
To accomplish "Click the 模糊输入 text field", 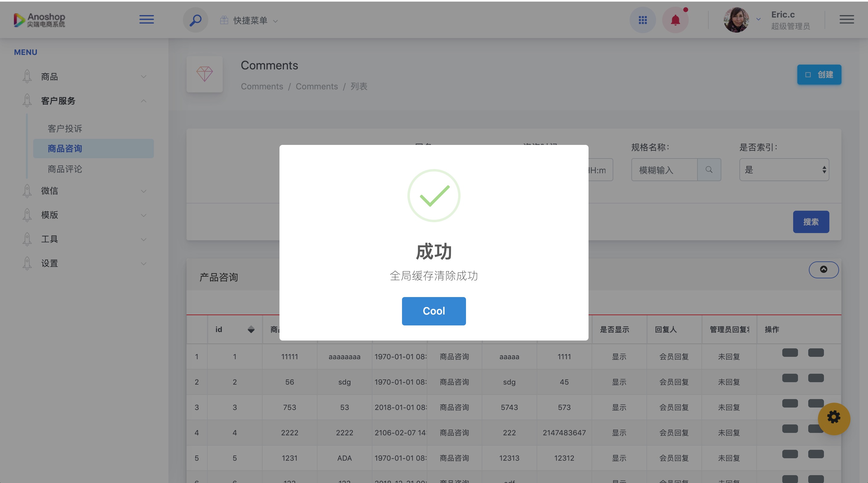I will coord(664,170).
